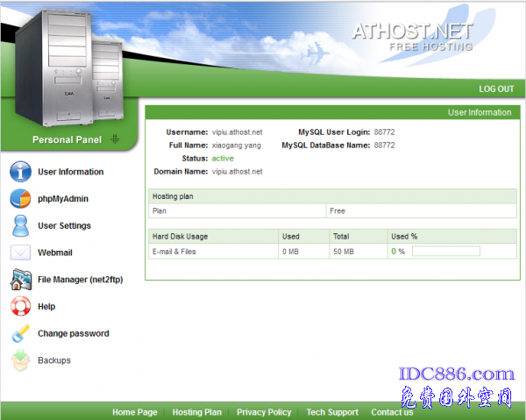Open phpMyAdmin via its pie icon
This screenshot has width=526, height=420.
coord(20,199)
